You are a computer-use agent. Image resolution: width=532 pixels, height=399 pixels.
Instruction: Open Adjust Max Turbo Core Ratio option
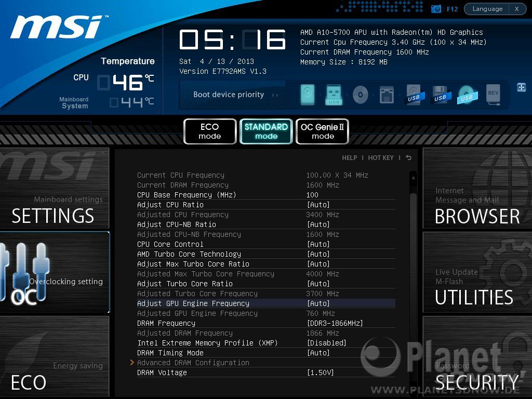coord(318,264)
